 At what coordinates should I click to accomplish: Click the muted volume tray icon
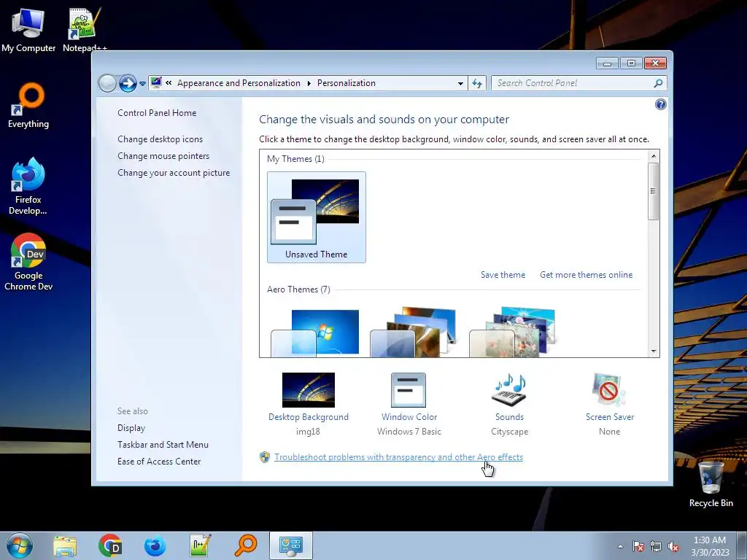(673, 547)
